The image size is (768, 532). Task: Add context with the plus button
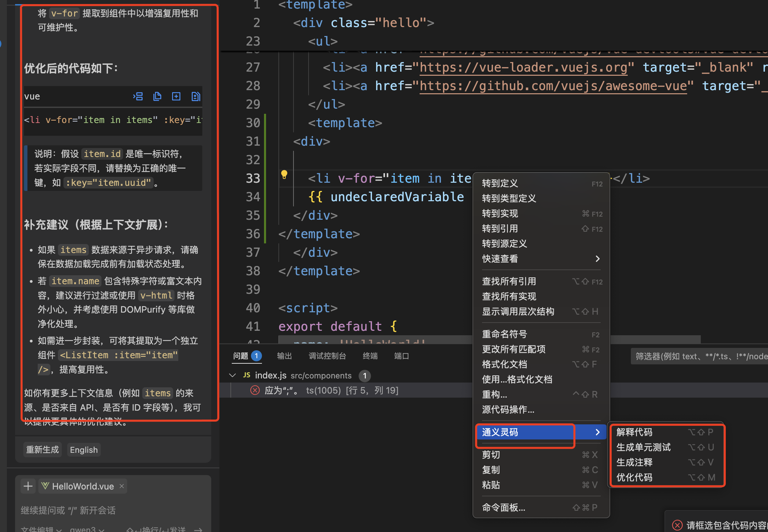pyautogui.click(x=28, y=486)
